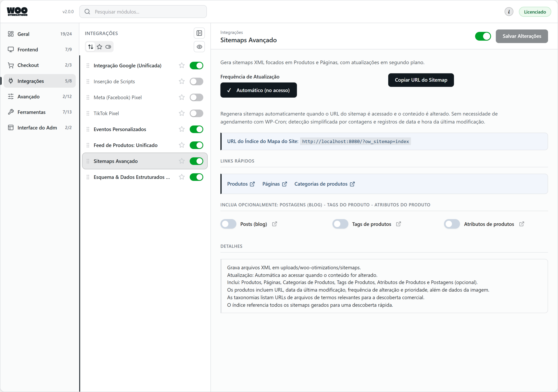The image size is (558, 392).
Task: Enable the Meta (Facebook) Pixel toggle
Action: (196, 97)
